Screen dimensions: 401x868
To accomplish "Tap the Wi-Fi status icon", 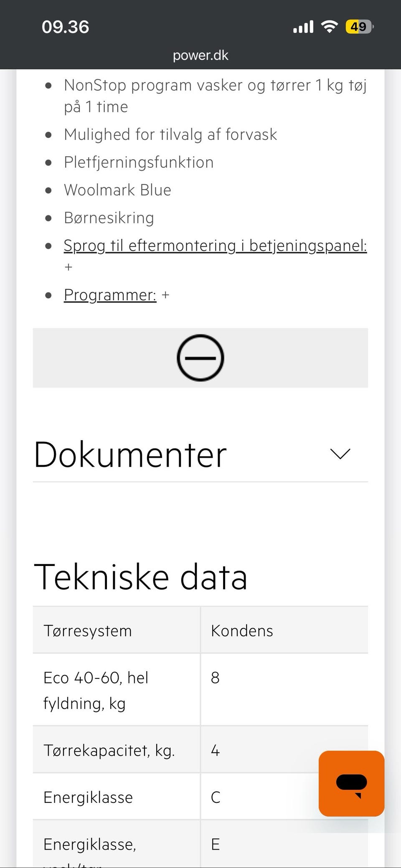I will point(329,27).
